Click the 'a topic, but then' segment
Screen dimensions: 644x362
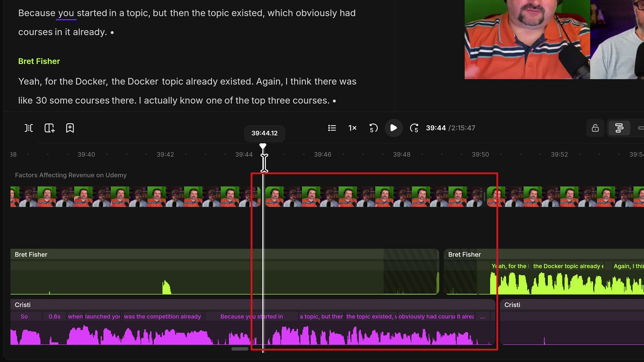321,316
